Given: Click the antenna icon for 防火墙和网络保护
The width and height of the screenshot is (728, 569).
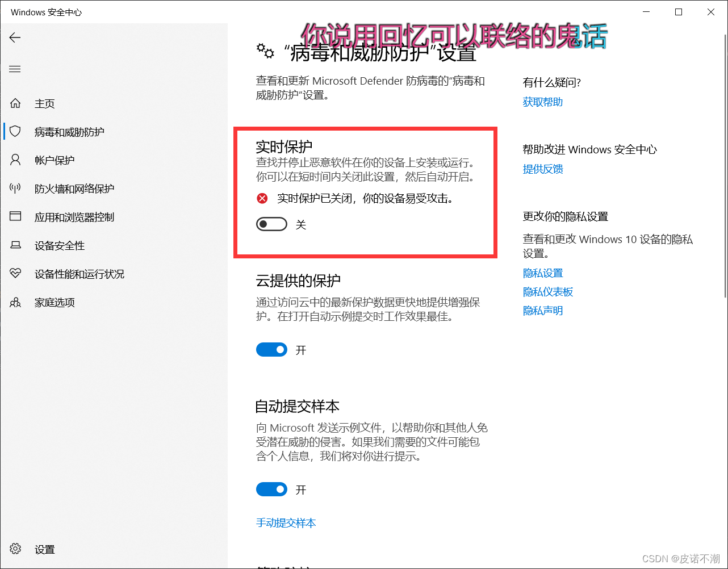Looking at the screenshot, I should point(15,189).
